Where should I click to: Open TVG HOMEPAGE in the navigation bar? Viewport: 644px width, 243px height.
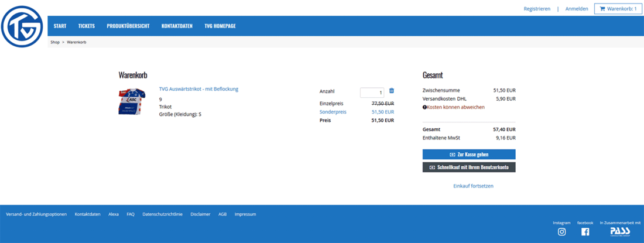tap(220, 26)
